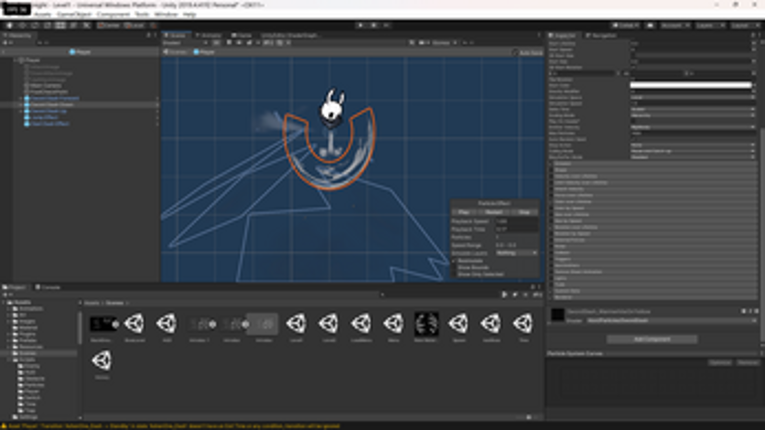Click the Play button to enter play mode
765x430 pixels.
point(361,25)
